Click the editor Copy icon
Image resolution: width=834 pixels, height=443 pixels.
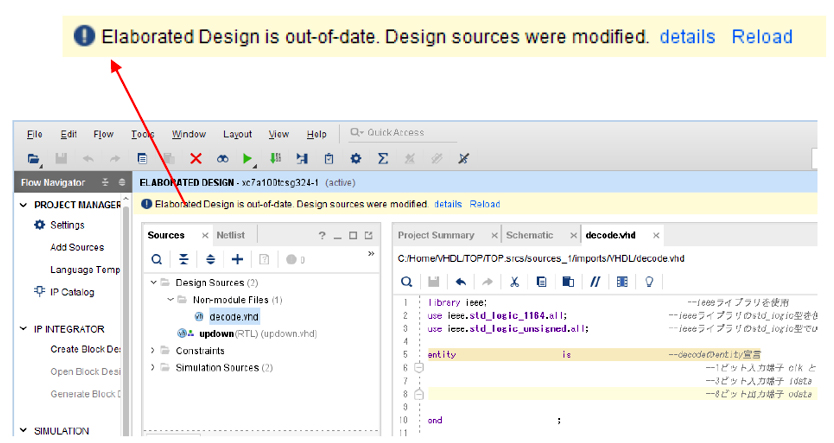(541, 282)
